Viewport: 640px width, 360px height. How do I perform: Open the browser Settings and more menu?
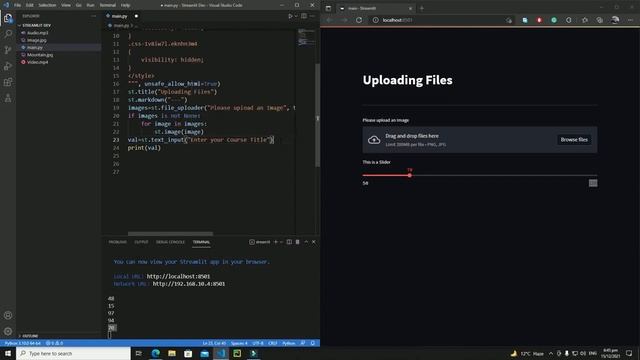(x=631, y=20)
